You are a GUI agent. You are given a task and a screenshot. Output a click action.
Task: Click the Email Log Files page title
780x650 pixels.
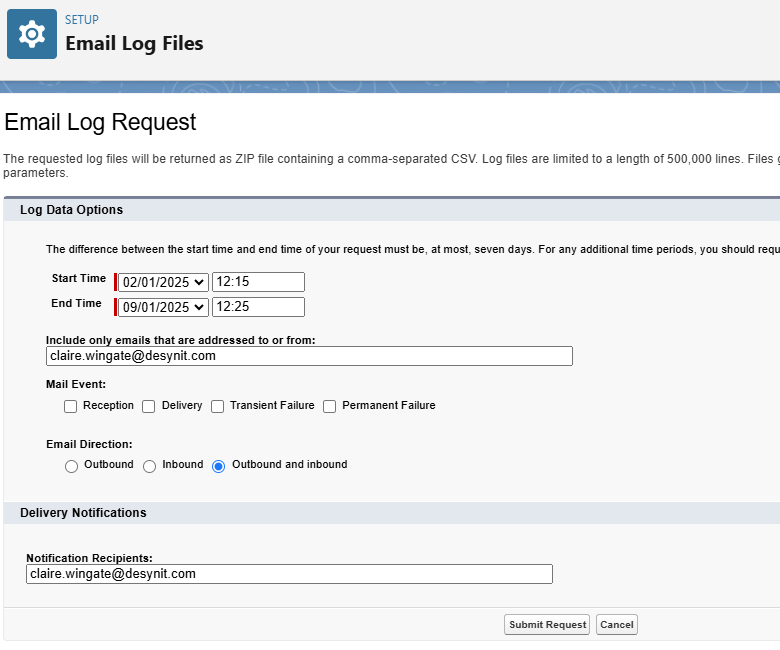tap(134, 43)
